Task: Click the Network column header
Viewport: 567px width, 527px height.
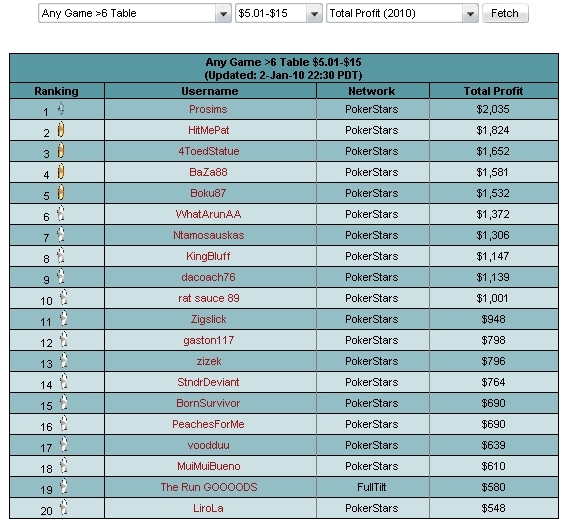Action: pos(372,91)
